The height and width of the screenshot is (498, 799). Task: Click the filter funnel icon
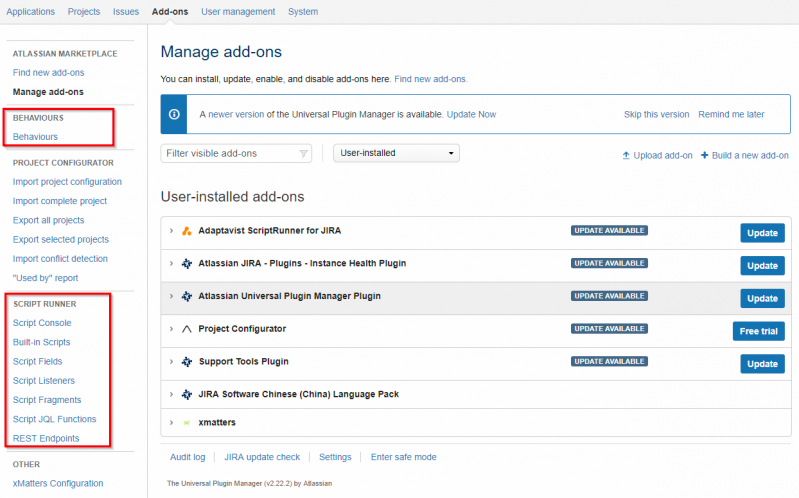[x=304, y=154]
